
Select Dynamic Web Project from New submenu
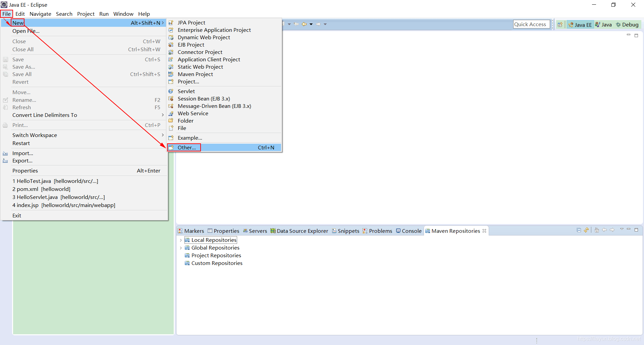224,37
